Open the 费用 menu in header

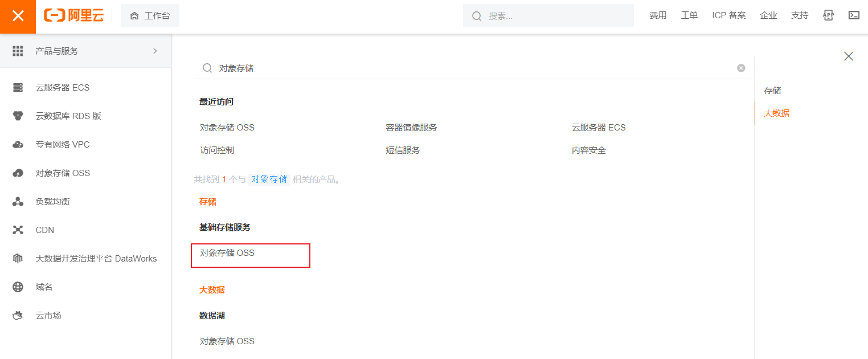[x=658, y=15]
